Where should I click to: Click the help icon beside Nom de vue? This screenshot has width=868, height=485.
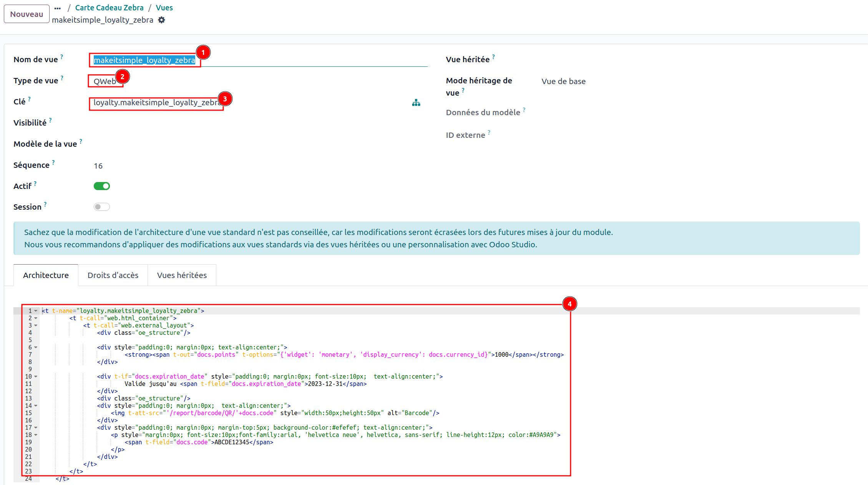pos(62,57)
